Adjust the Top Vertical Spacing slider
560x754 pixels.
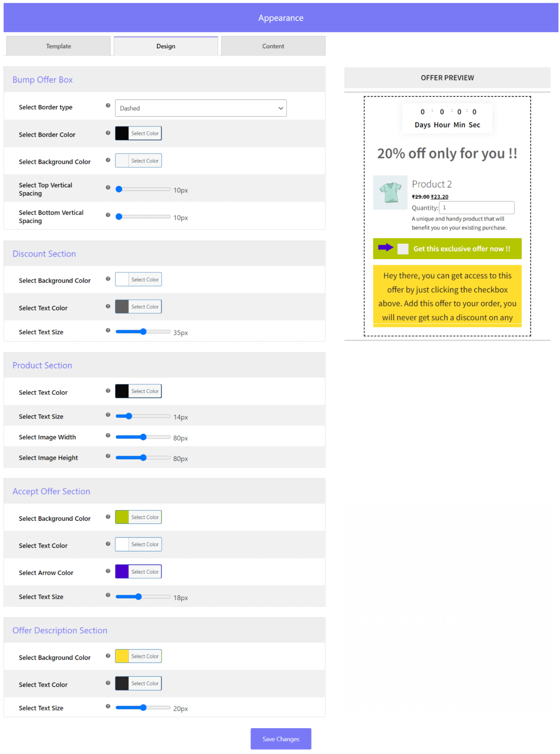(143, 189)
